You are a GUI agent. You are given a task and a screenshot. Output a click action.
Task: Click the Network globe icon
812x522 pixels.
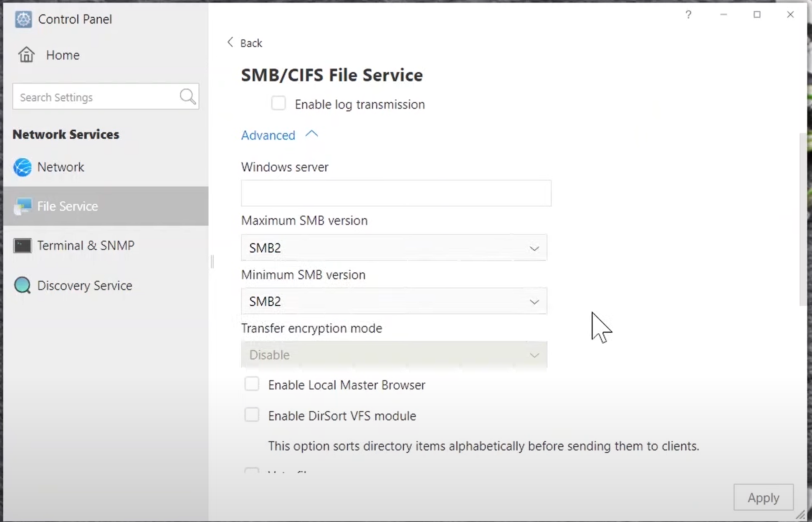click(x=23, y=167)
